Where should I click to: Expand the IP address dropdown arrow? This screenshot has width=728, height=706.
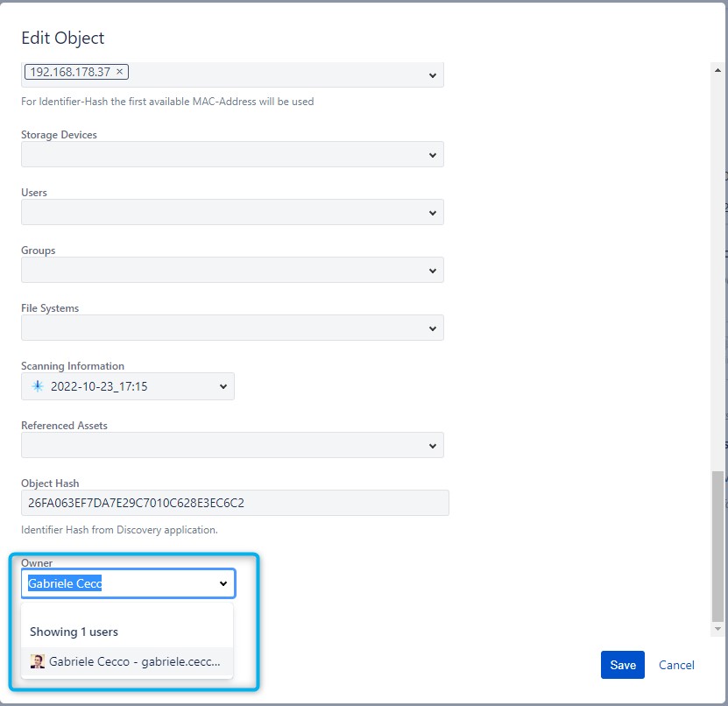pyautogui.click(x=432, y=76)
